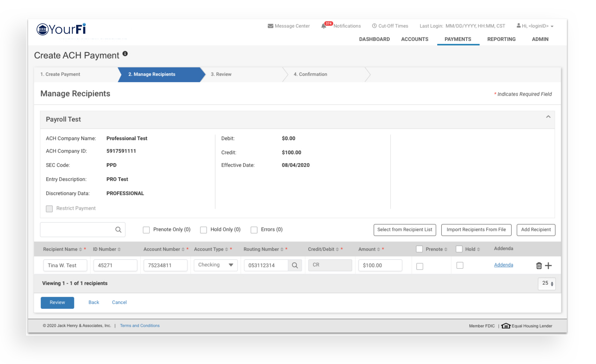Click the blue Review button
Screen dimensions: 596x364
point(57,302)
